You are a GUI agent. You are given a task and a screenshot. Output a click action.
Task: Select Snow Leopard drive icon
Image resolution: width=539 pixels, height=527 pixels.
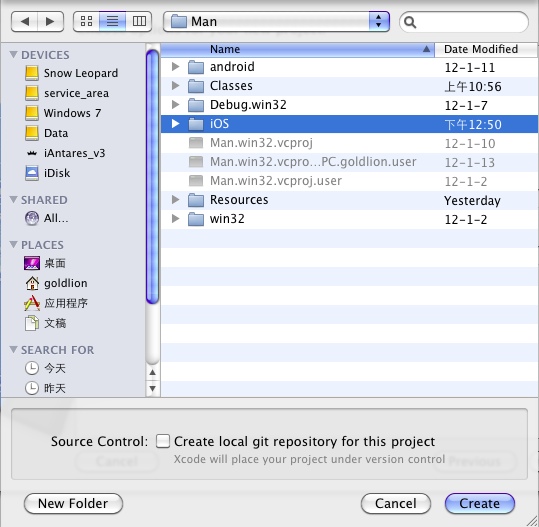click(32, 73)
